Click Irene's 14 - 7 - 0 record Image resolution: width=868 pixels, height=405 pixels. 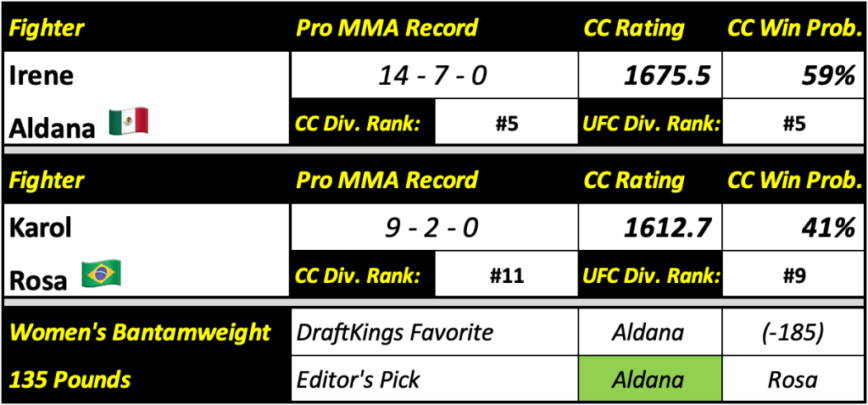432,76
